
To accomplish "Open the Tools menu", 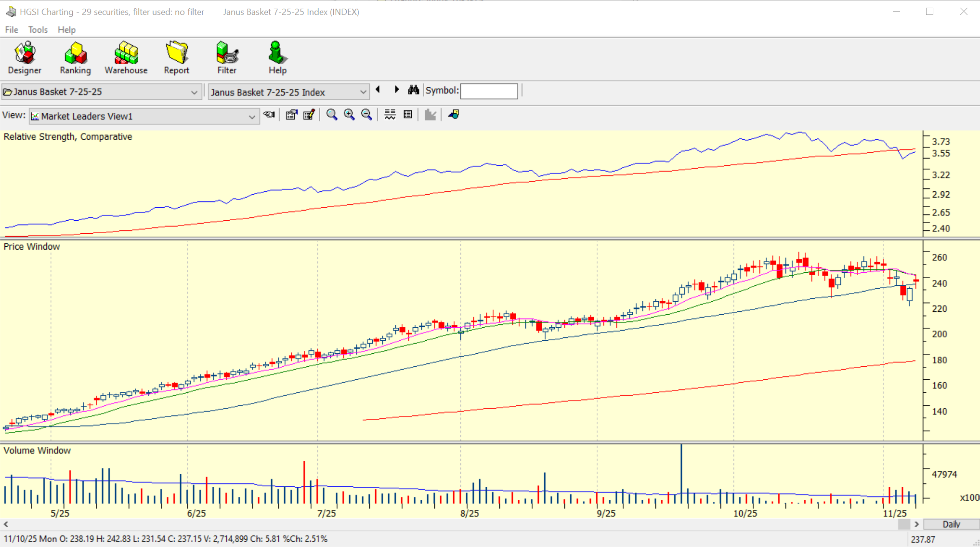I will point(38,30).
